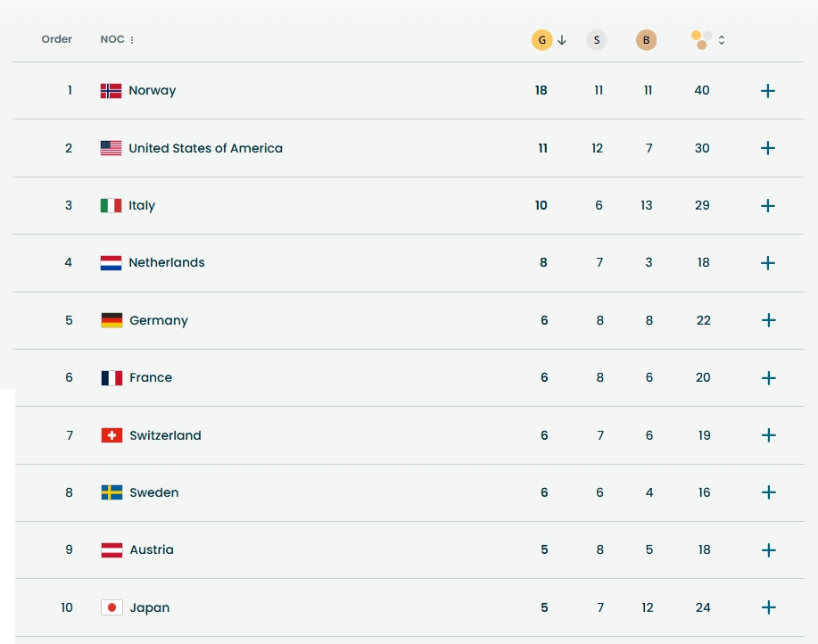Screen dimensions: 818x644
Task: Sort by bronze medal icon
Action: pos(646,40)
